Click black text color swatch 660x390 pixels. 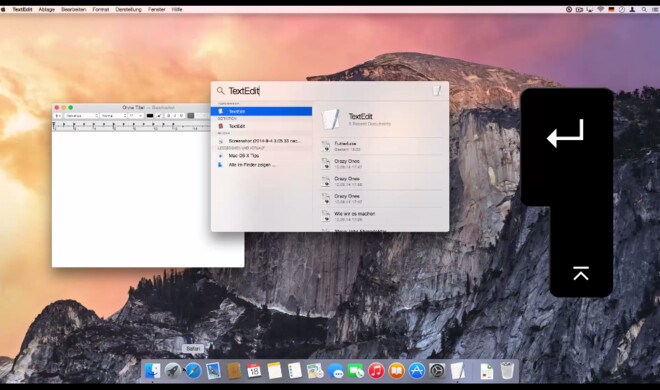[x=150, y=115]
